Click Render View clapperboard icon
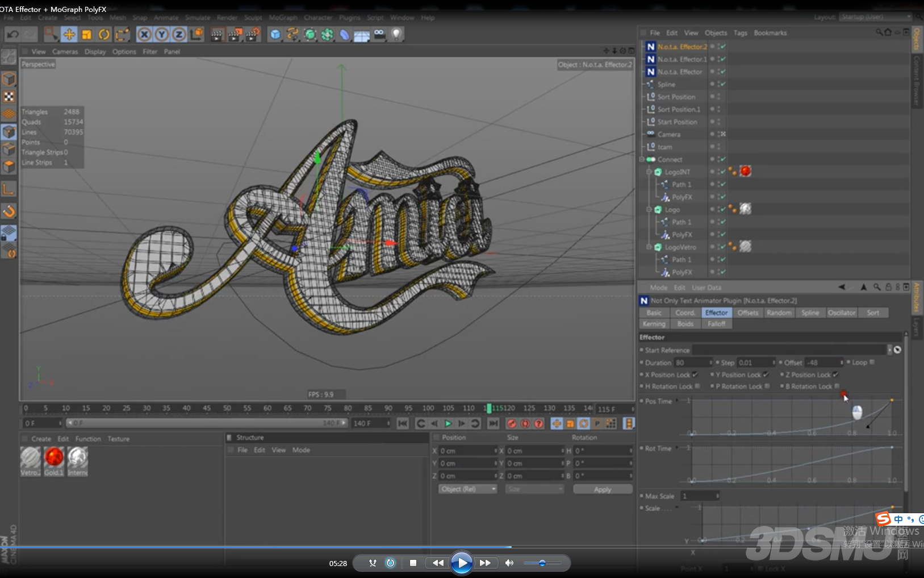 click(x=217, y=35)
